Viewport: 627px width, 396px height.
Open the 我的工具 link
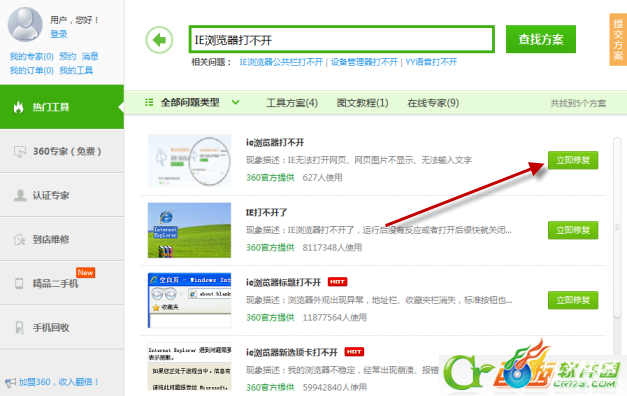76,70
